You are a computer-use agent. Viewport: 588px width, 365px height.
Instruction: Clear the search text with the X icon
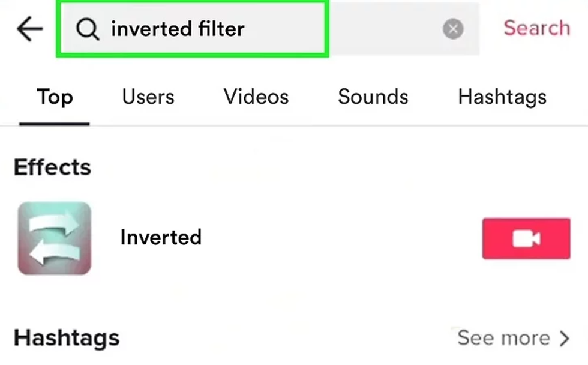coord(453,29)
